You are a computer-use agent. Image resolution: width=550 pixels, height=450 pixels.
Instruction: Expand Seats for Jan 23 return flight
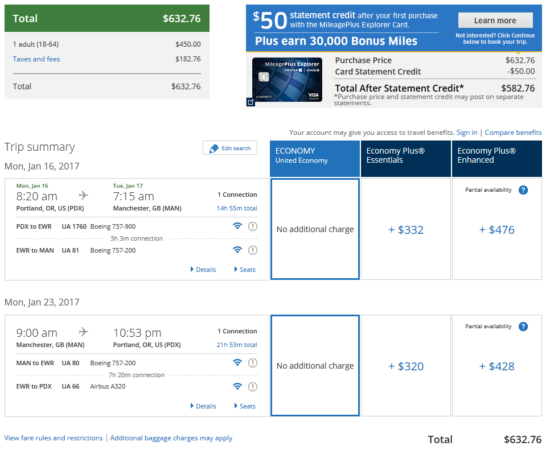point(245,406)
